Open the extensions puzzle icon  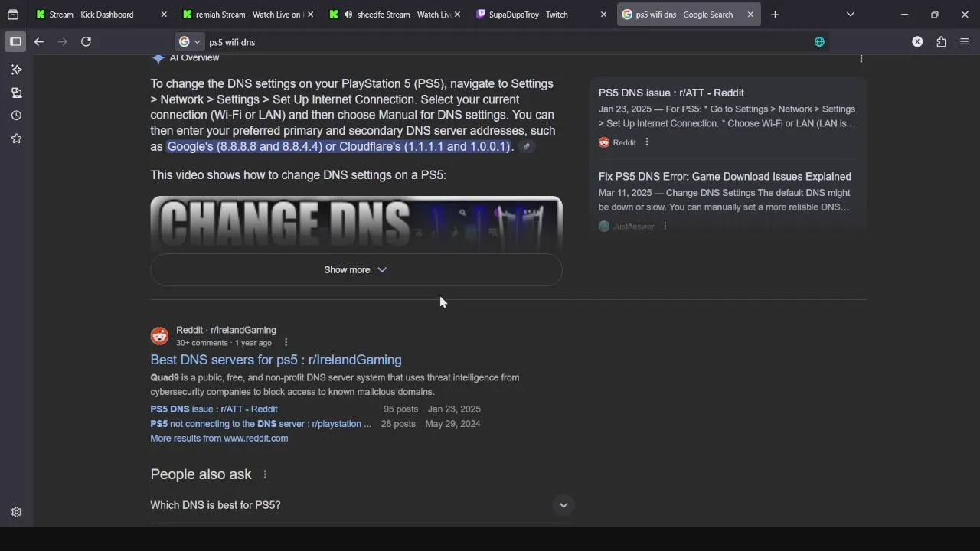[941, 41]
